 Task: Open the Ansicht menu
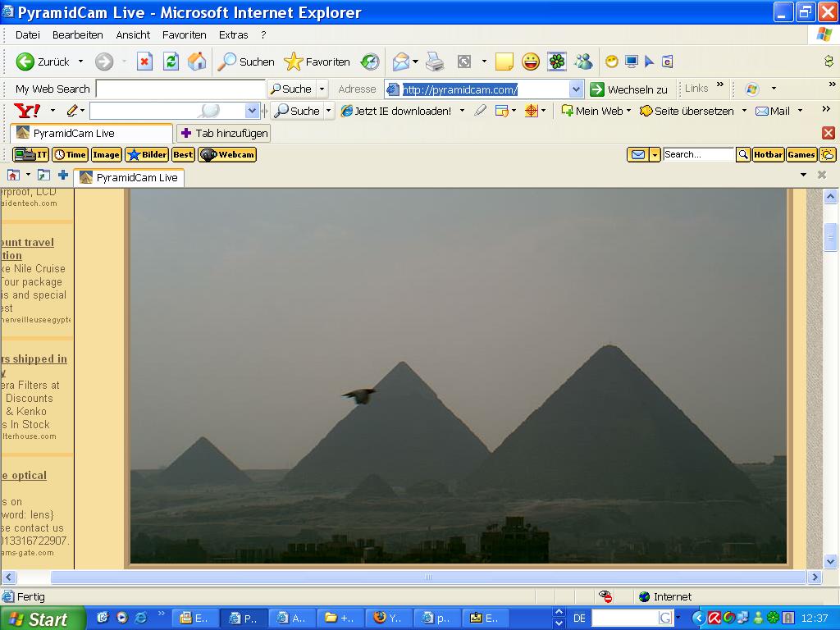tap(133, 34)
